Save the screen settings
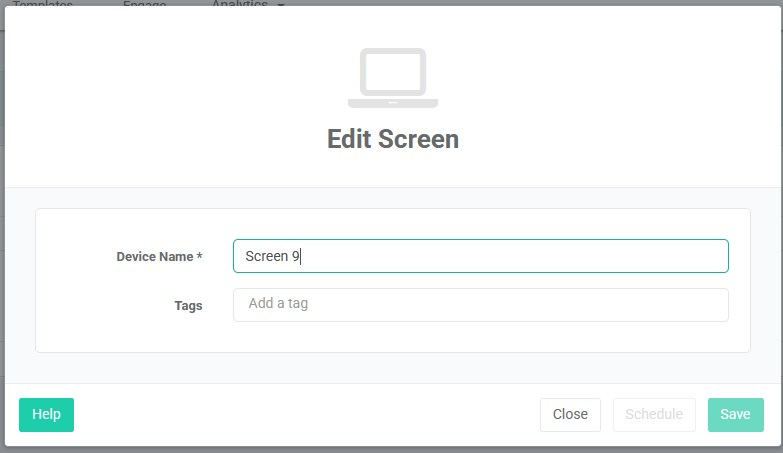 736,415
